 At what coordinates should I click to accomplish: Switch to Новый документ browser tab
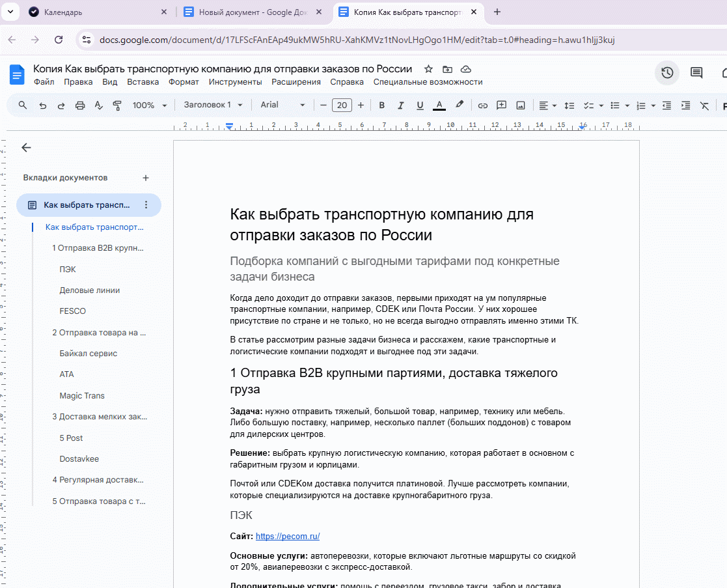[253, 12]
